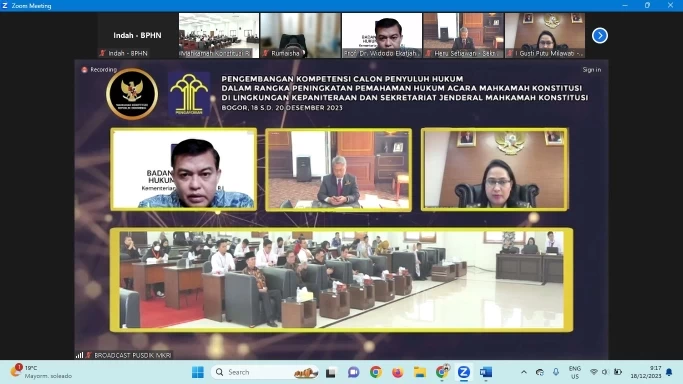Open the clock showing 18/12/2023
Viewport: 683px width, 384px height.
[x=646, y=372]
